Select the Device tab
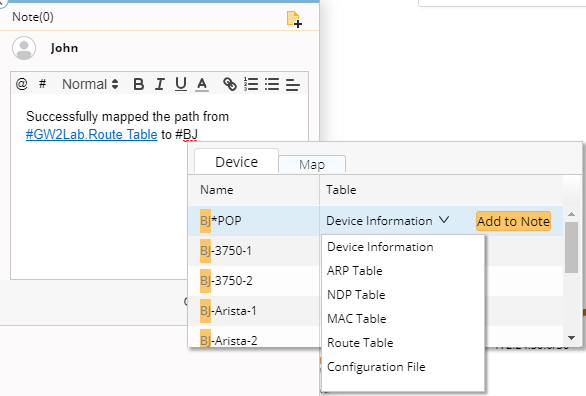586x396 pixels. click(x=237, y=162)
